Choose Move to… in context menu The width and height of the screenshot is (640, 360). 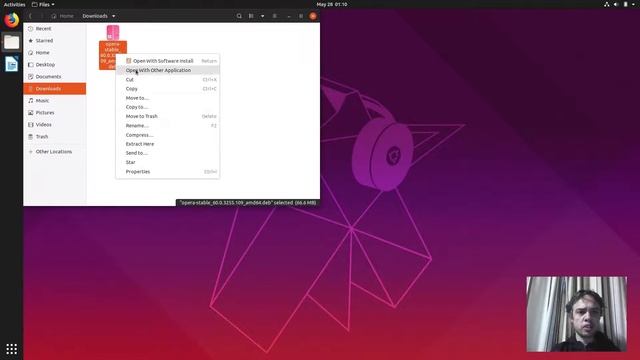click(168, 98)
